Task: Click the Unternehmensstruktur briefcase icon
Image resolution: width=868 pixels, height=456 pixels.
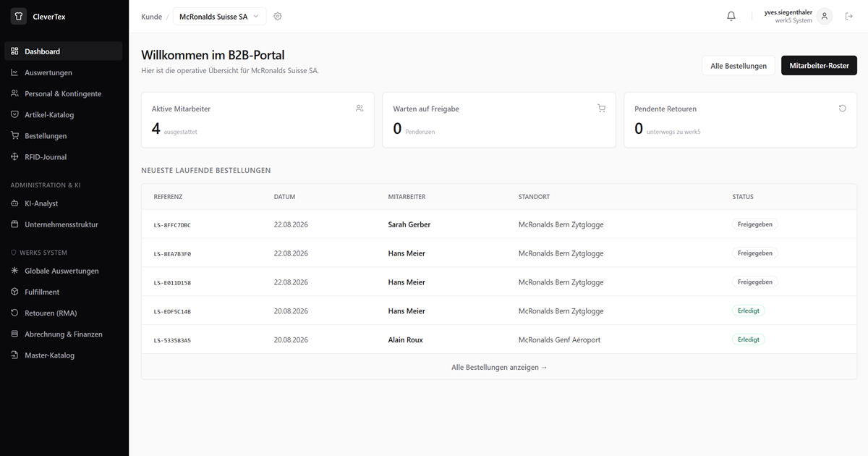Action: click(x=15, y=224)
